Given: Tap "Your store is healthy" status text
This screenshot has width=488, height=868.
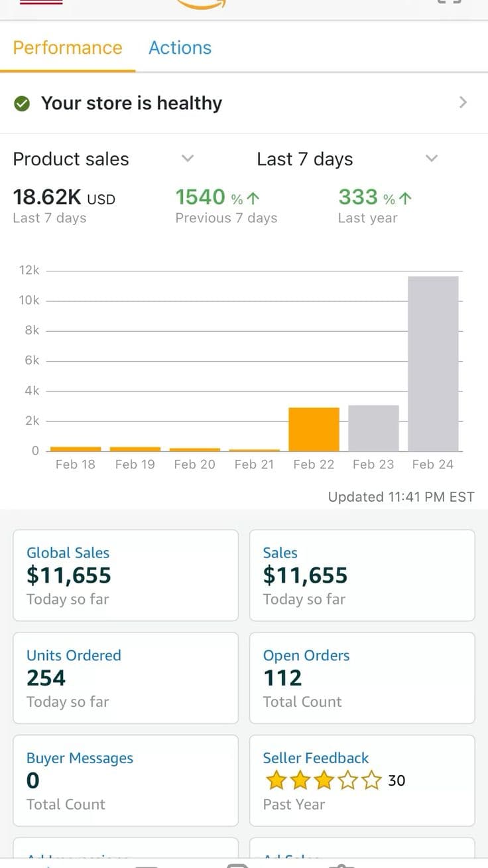Looking at the screenshot, I should (131, 104).
